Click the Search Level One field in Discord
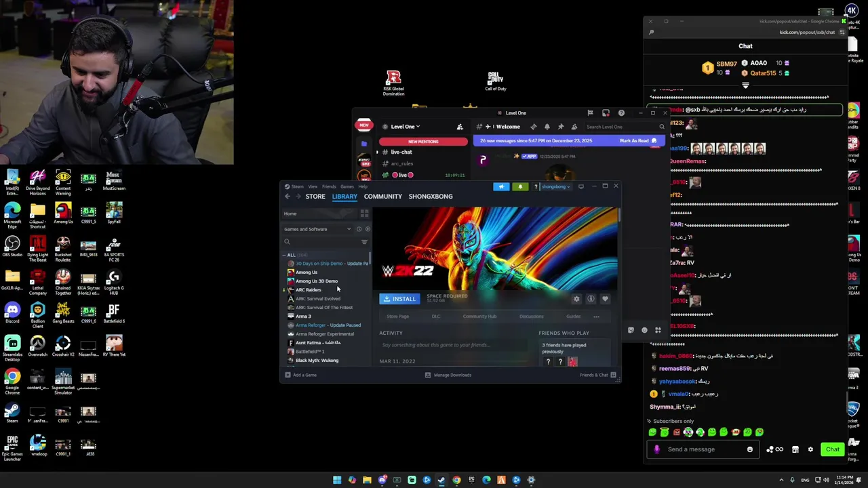Image resolution: width=868 pixels, height=488 pixels. tap(625, 127)
